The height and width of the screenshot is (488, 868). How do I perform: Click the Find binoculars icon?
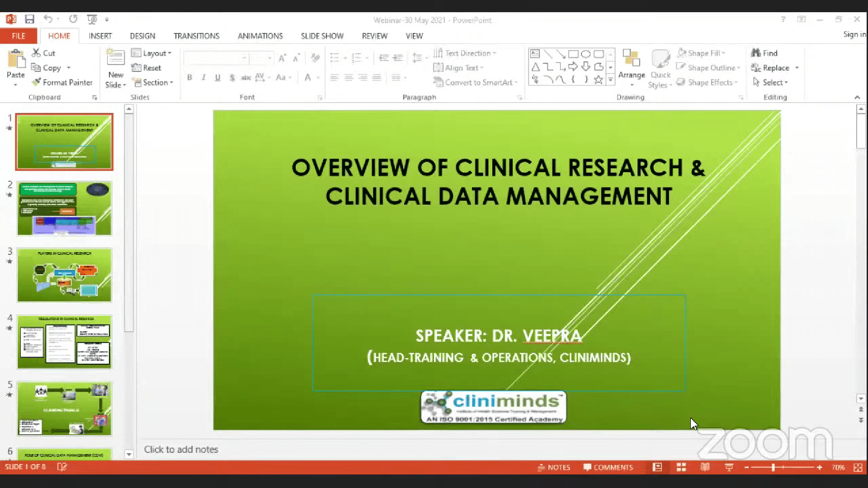(756, 53)
